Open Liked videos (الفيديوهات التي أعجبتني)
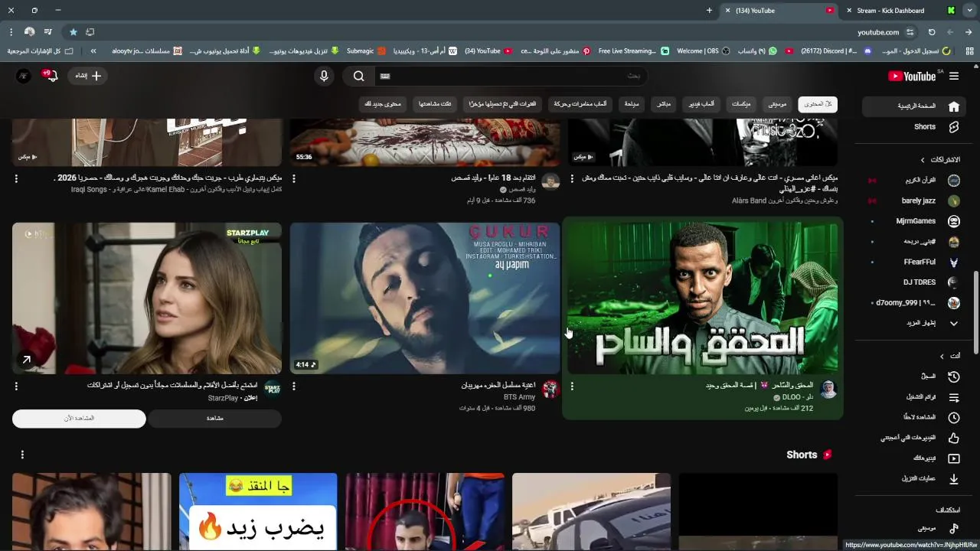 [x=915, y=438]
